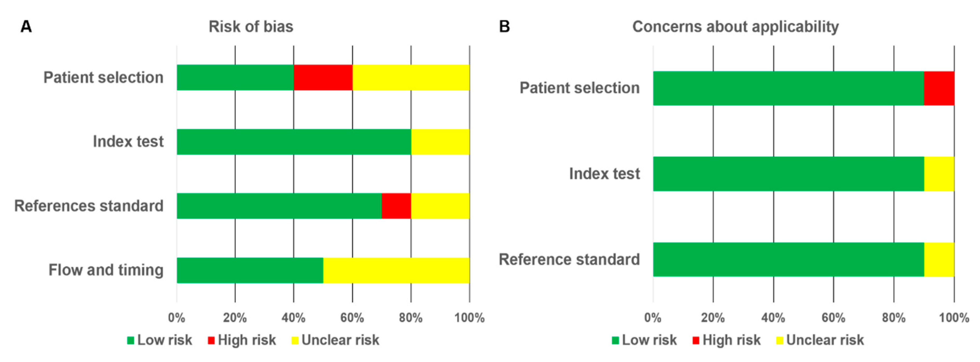Click the "Flow and timing" axis label
The width and height of the screenshot is (980, 362).
click(x=106, y=270)
